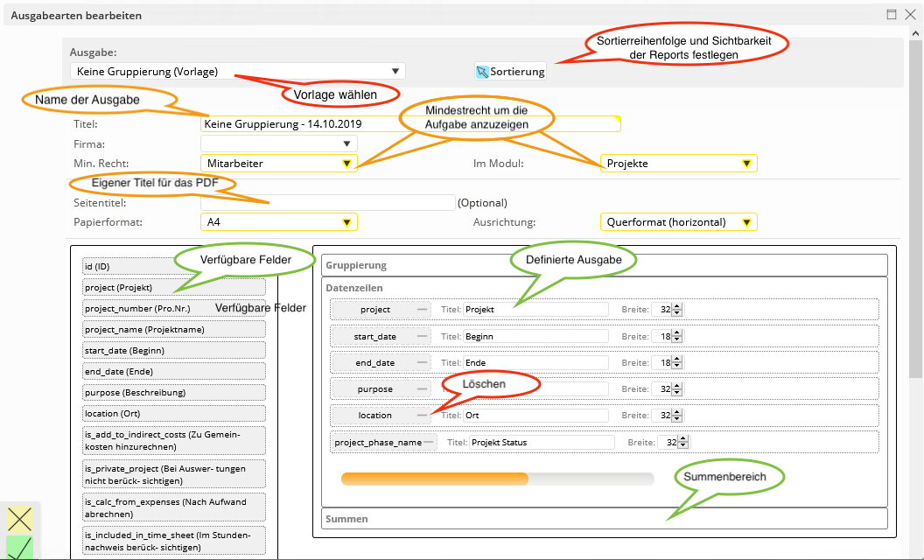Click the orange horizontal scrollbar

click(x=435, y=479)
